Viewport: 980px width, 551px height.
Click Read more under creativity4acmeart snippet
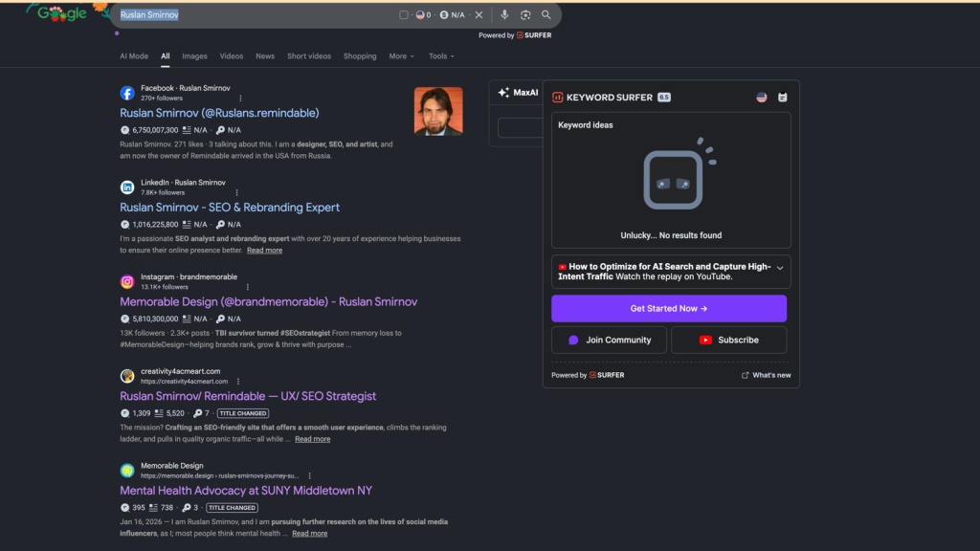click(x=313, y=439)
